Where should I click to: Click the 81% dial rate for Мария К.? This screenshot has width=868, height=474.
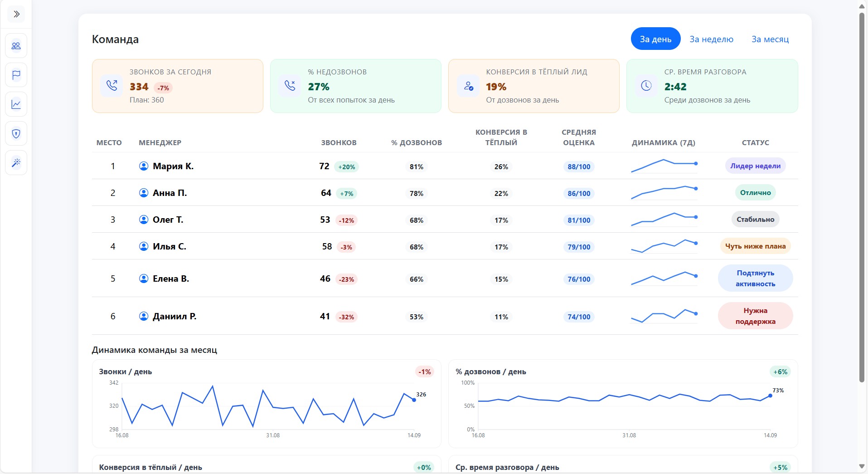click(x=416, y=167)
